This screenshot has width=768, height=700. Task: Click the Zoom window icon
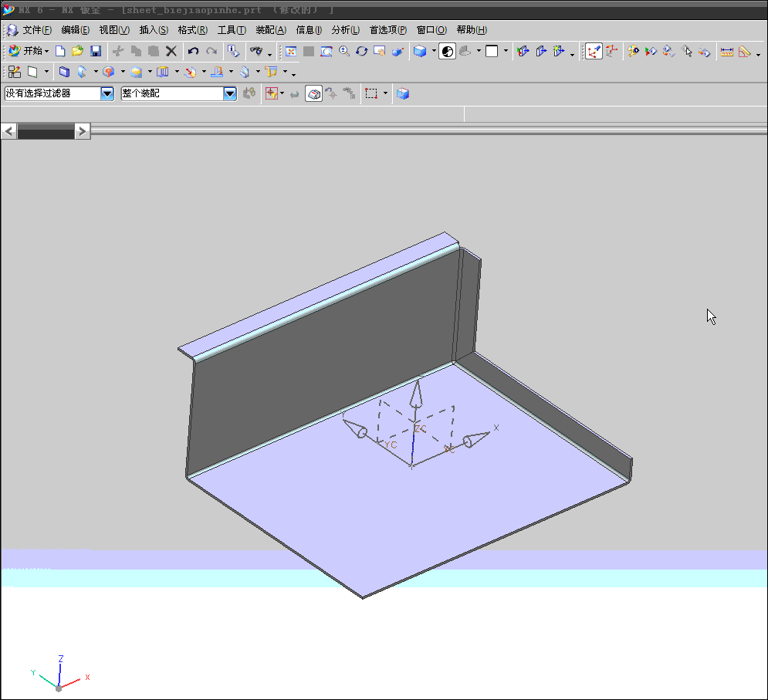click(326, 51)
